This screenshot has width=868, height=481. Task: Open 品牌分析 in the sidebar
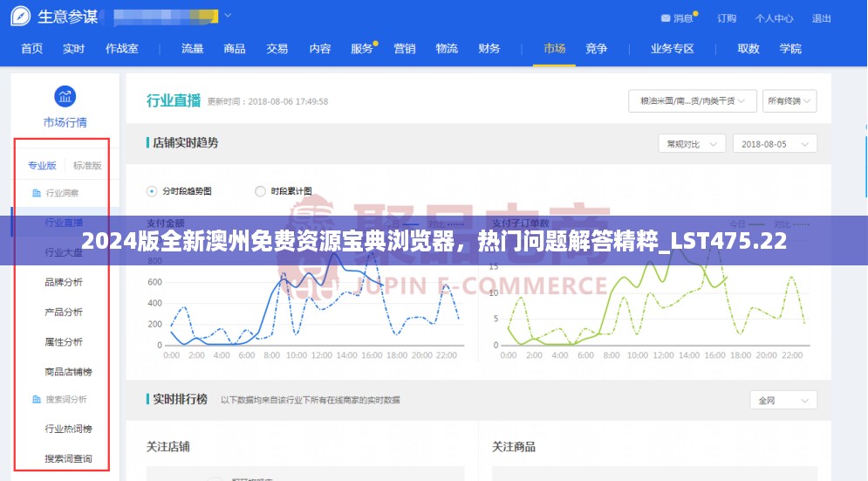pos(64,282)
